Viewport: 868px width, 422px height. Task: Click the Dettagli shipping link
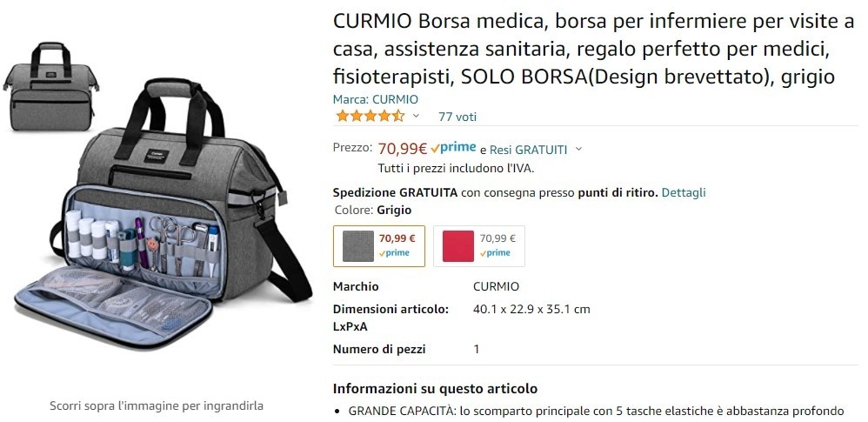tap(684, 192)
